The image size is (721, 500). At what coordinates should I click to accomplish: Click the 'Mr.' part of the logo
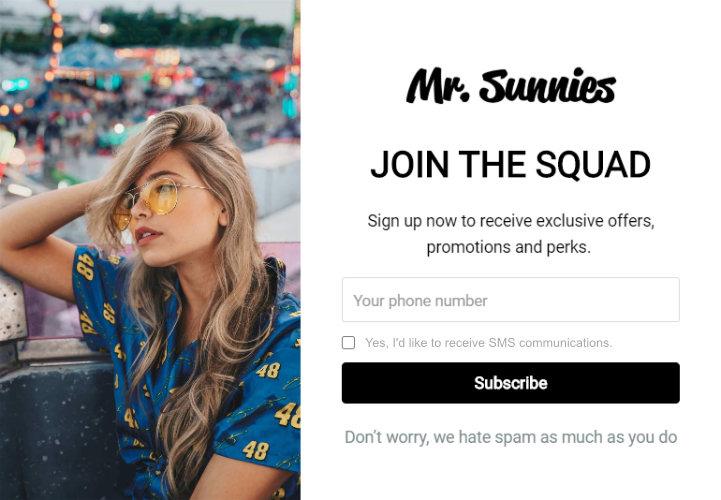pyautogui.click(x=437, y=86)
